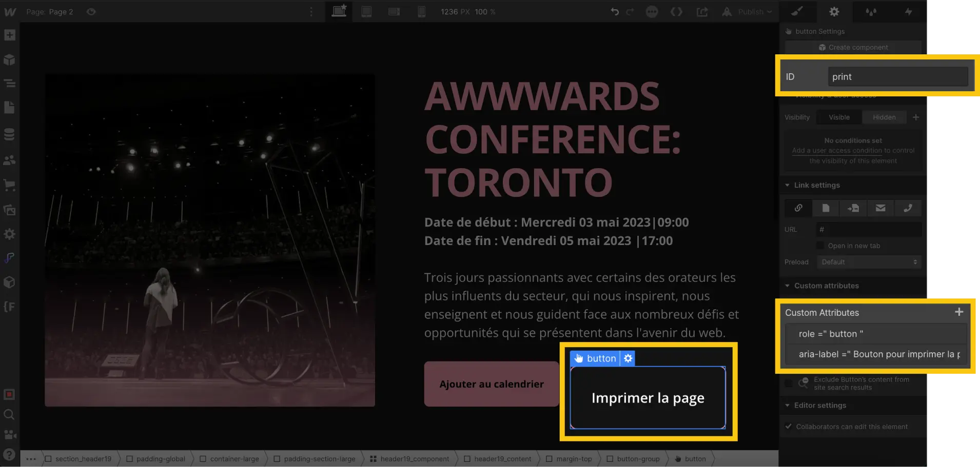The width and height of the screenshot is (980, 467).
Task: Select the role = button attribute row
Action: pyautogui.click(x=876, y=334)
